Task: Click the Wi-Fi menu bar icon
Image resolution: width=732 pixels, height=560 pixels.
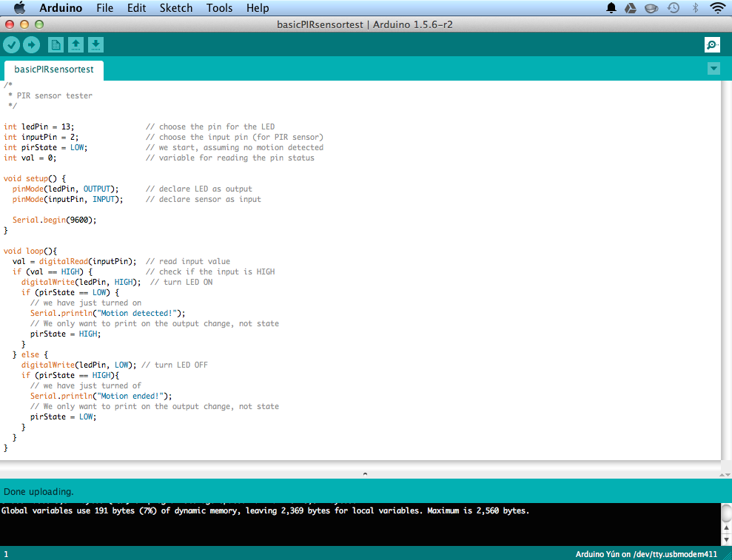Action: click(717, 7)
